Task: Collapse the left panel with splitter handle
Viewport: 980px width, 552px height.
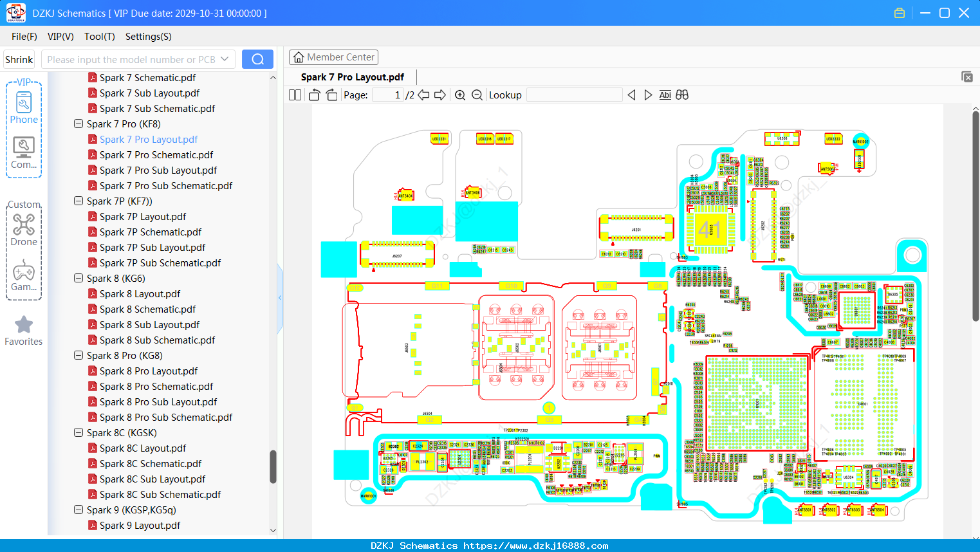Action: click(280, 297)
